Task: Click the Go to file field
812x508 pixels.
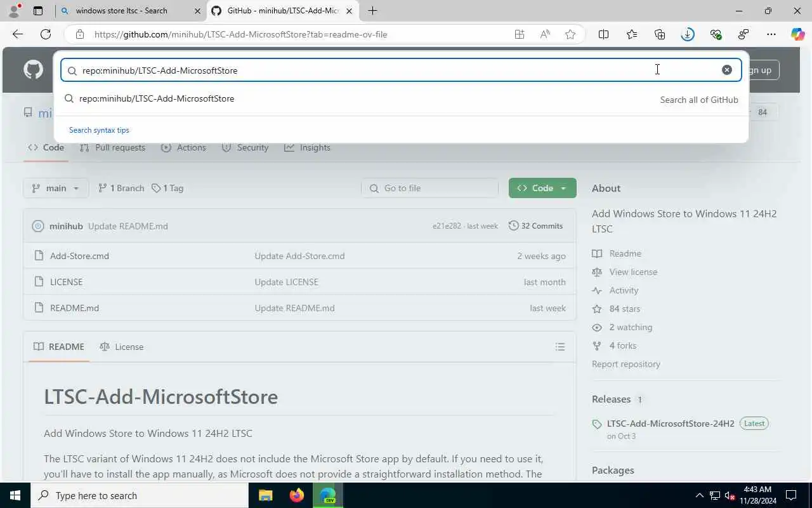Action: (430, 188)
